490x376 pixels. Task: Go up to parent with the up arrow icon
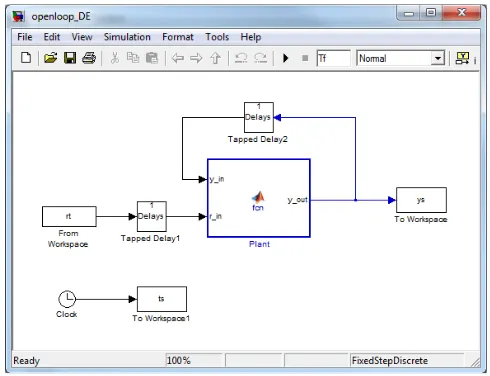coord(215,58)
